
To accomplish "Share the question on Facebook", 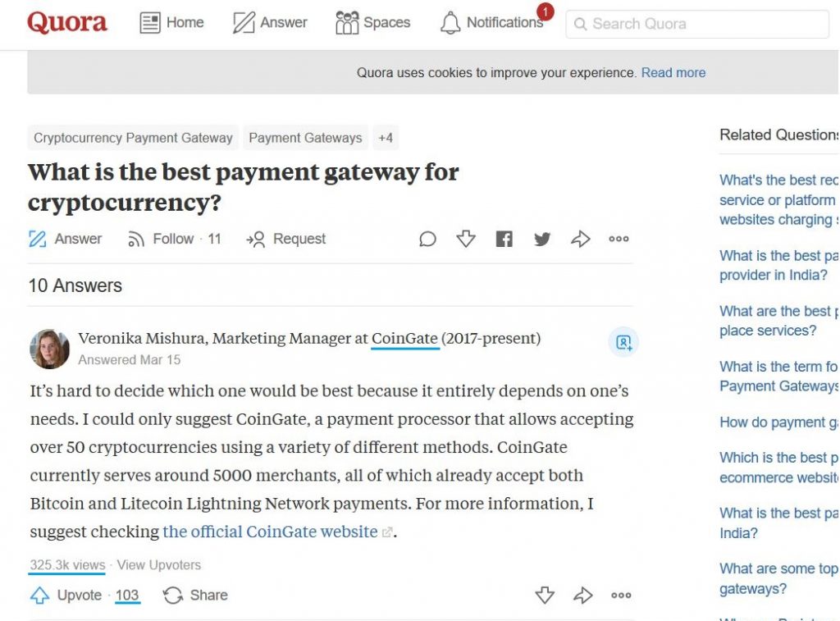I will 504,239.
